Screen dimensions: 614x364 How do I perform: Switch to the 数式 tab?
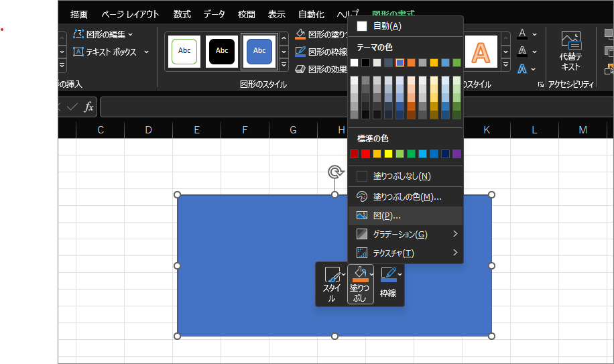182,15
